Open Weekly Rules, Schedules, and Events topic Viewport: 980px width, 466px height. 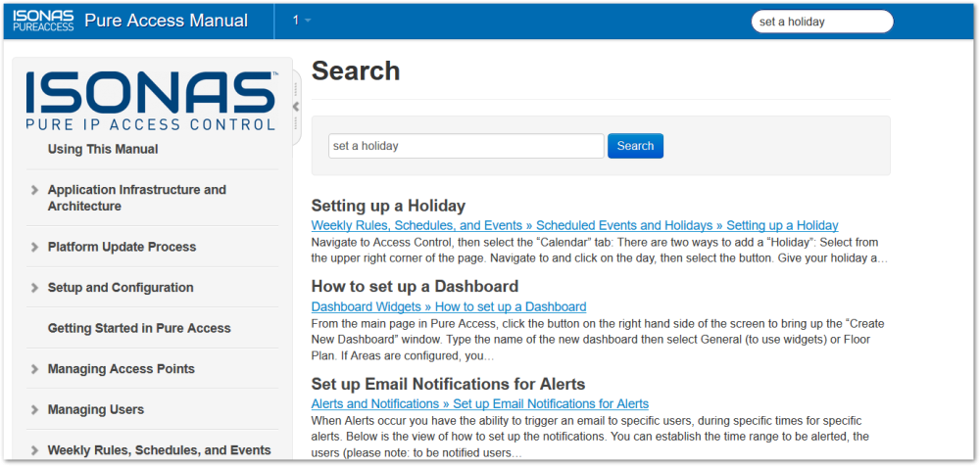(x=160, y=449)
